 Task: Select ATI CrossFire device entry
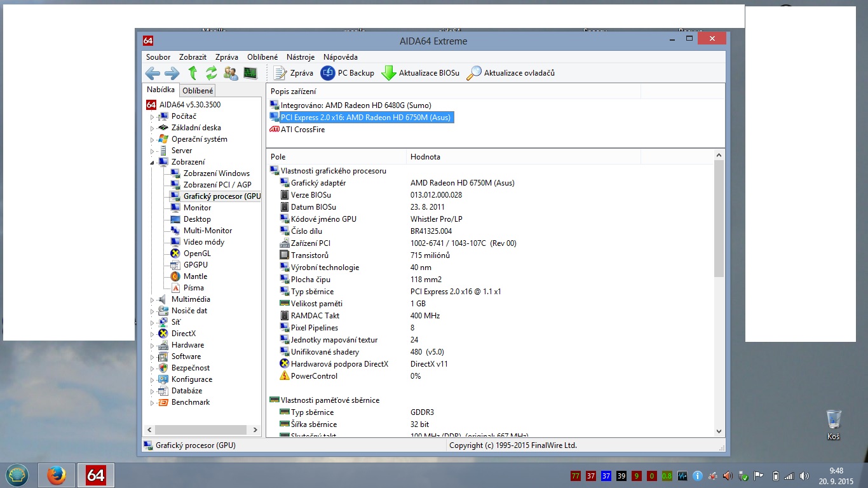point(302,130)
